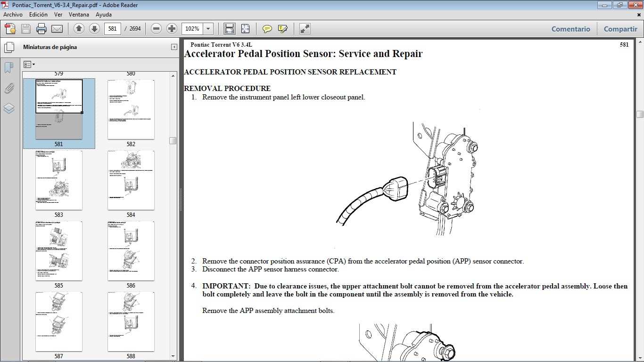
Task: Go to next page arrow
Action: point(94,29)
